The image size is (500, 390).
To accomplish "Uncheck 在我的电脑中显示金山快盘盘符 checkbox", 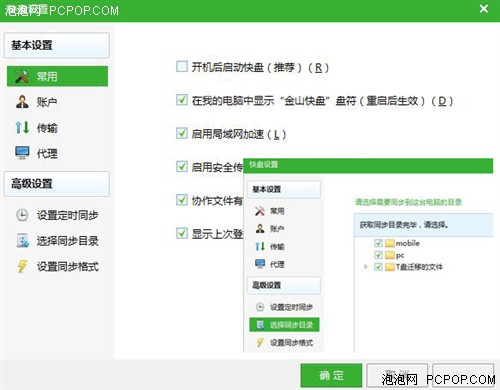I will (x=182, y=100).
